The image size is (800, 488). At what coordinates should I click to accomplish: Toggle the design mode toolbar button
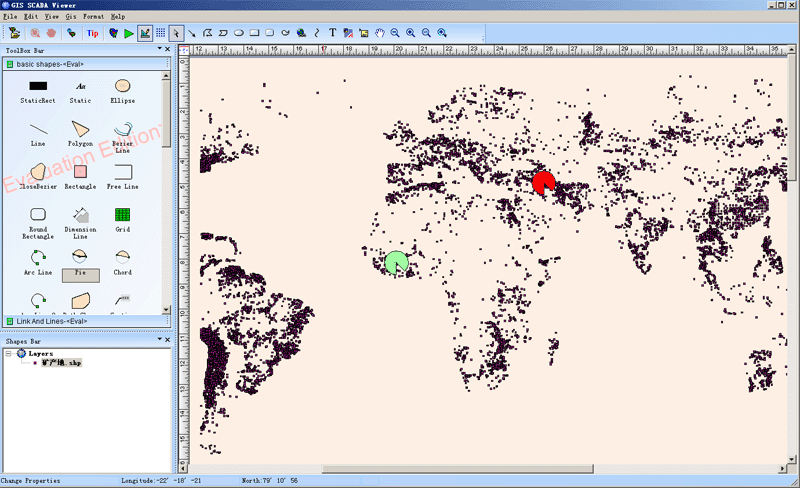[x=145, y=33]
